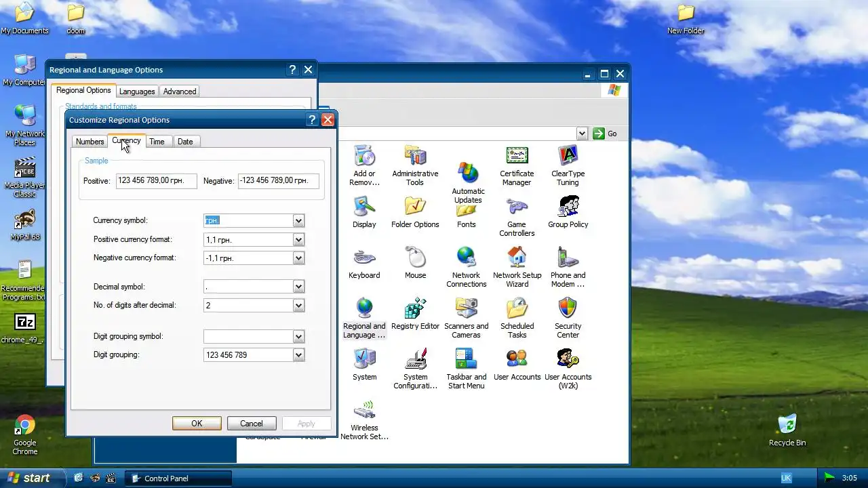The width and height of the screenshot is (868, 488).
Task: Open Game Controllers icon
Action: tap(517, 217)
